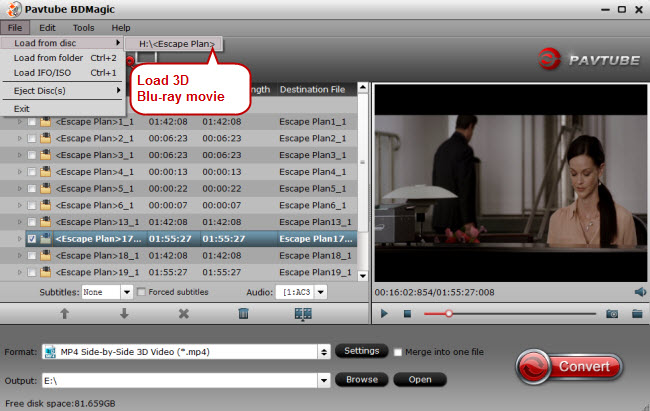The width and height of the screenshot is (650, 411).
Task: Expand the Escape Plan>5_1 tree row
Action: click(x=19, y=188)
